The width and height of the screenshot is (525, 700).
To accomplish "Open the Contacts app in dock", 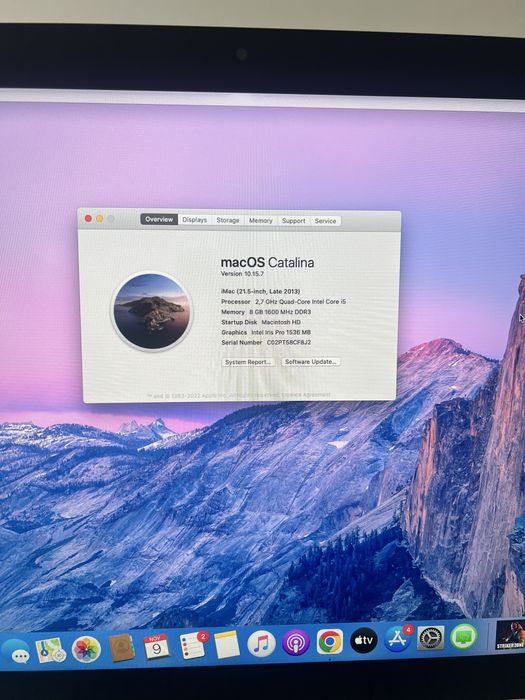I will (121, 648).
